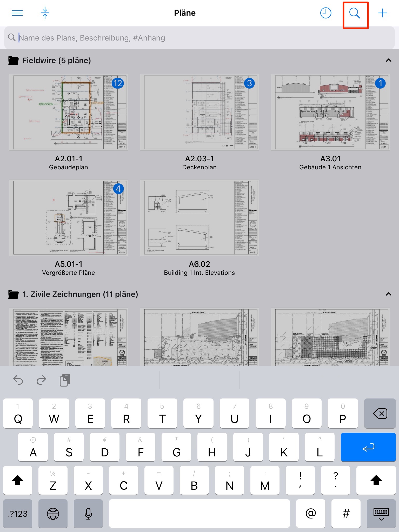Image resolution: width=399 pixels, height=532 pixels.
Task: Collapse the 1. Zivile Zeichnungen folder chevron
Action: click(388, 294)
